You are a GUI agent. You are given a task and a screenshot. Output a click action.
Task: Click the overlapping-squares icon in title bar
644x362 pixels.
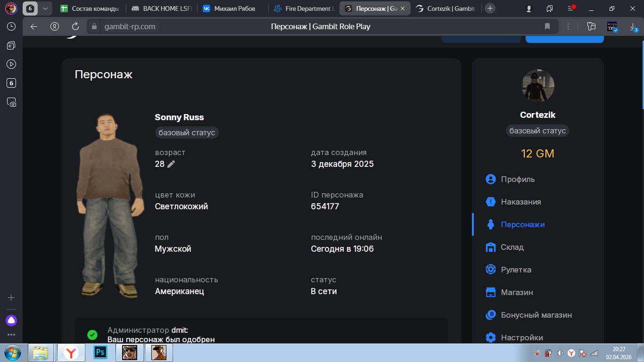tap(550, 8)
